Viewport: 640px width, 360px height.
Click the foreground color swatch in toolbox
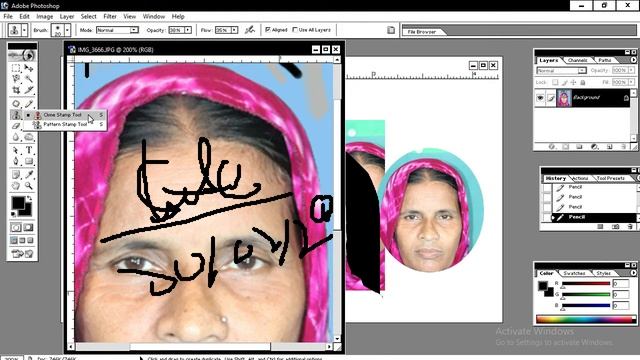tap(18, 203)
